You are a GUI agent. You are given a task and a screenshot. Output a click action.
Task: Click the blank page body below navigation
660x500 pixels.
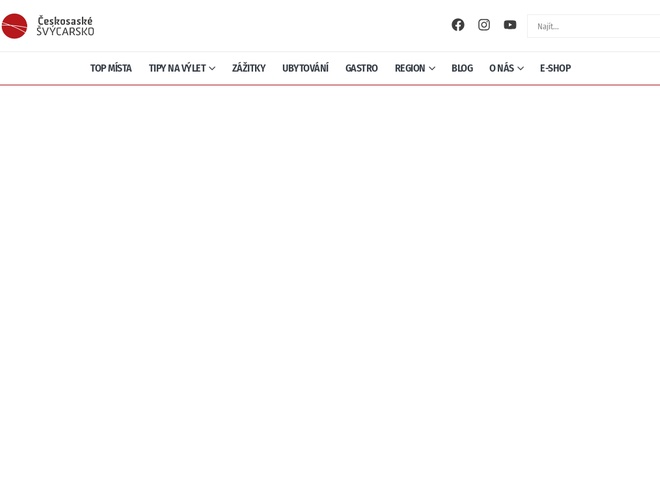(x=330, y=290)
